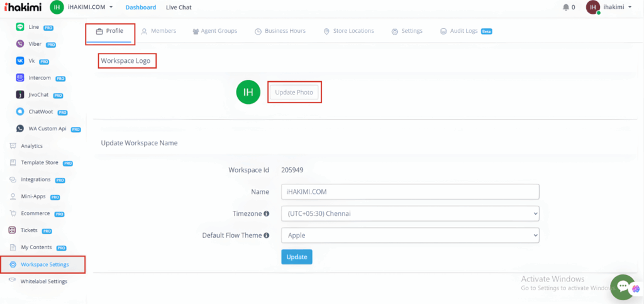
Task: Click the Line channel icon
Action: coord(20,28)
